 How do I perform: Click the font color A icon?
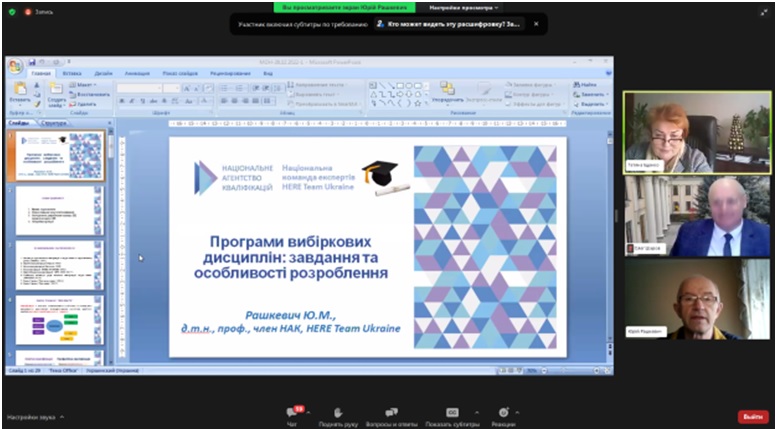click(204, 101)
